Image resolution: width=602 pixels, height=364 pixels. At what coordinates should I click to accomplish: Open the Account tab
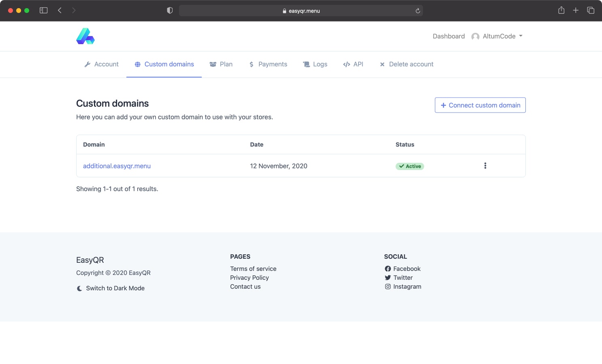coord(101,64)
